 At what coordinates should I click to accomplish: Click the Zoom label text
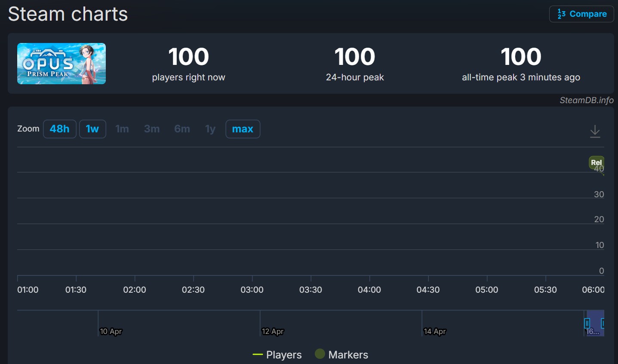pyautogui.click(x=28, y=128)
